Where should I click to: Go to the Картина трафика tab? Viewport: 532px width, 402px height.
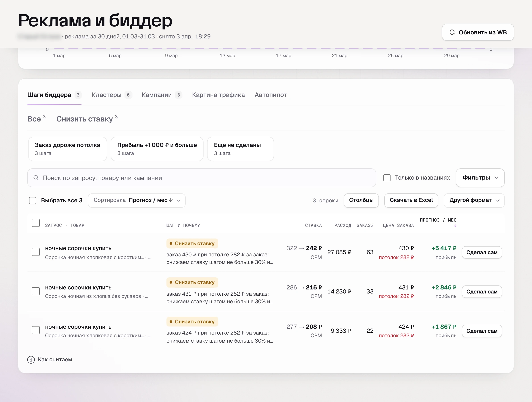(x=218, y=95)
